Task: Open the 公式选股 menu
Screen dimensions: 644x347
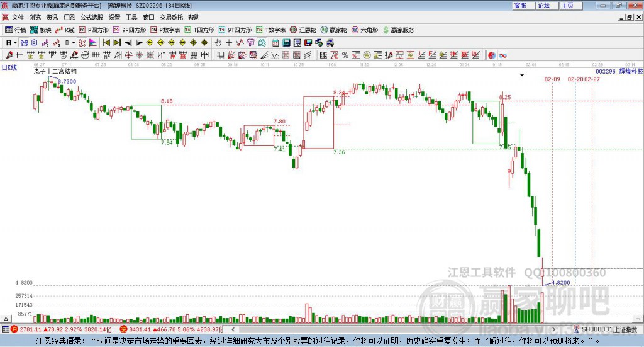Action: click(x=92, y=17)
